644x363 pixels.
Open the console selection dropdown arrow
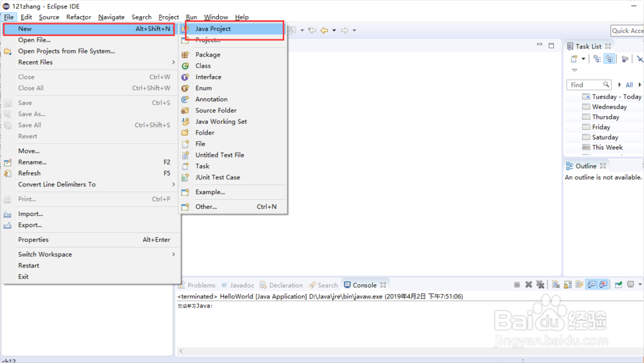click(x=640, y=284)
